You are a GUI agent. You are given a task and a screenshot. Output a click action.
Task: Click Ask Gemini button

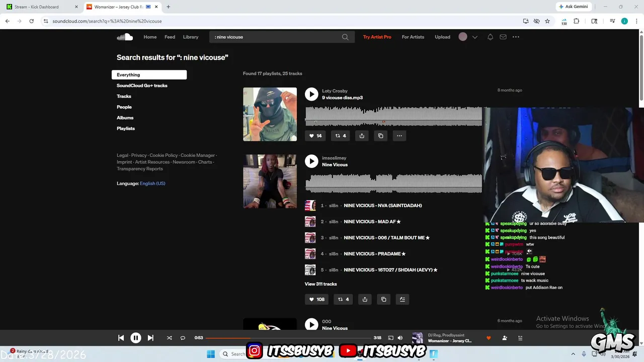point(574,7)
